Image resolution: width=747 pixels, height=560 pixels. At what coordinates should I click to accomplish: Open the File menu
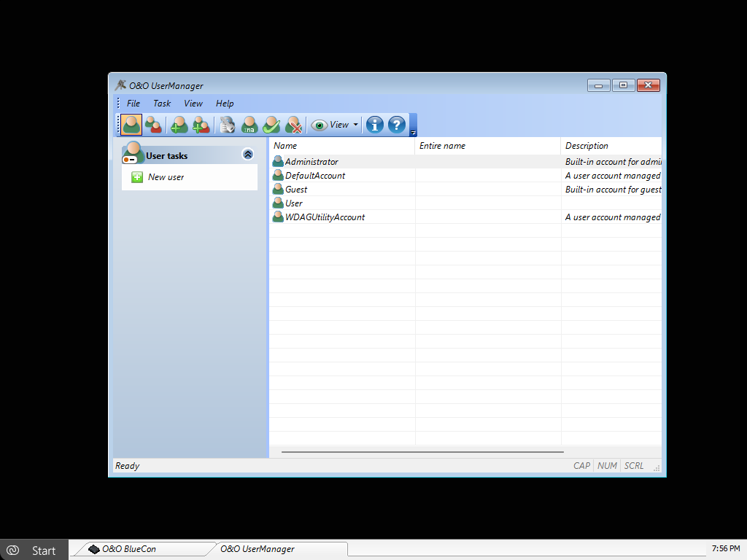pos(133,104)
